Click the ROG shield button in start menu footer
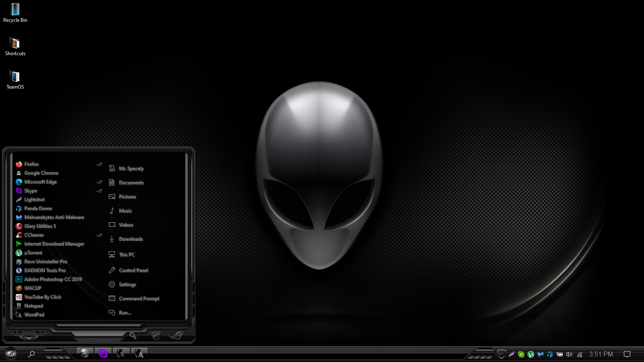The height and width of the screenshot is (362, 644). tap(156, 335)
